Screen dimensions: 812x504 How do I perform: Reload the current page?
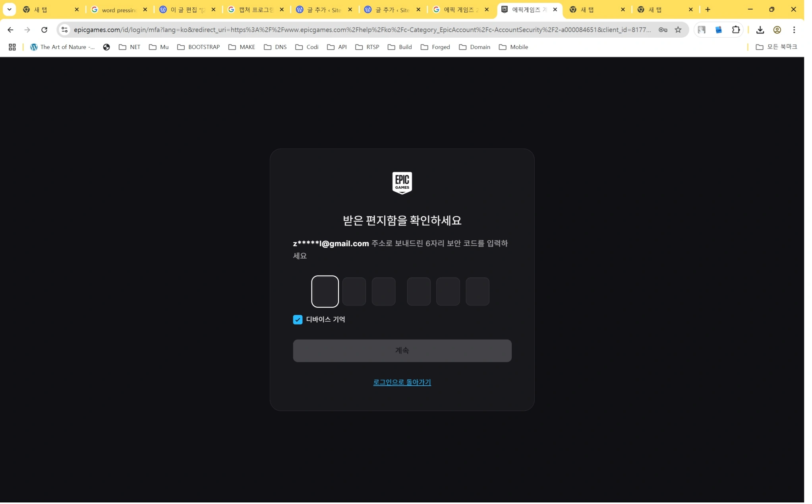[x=44, y=29]
